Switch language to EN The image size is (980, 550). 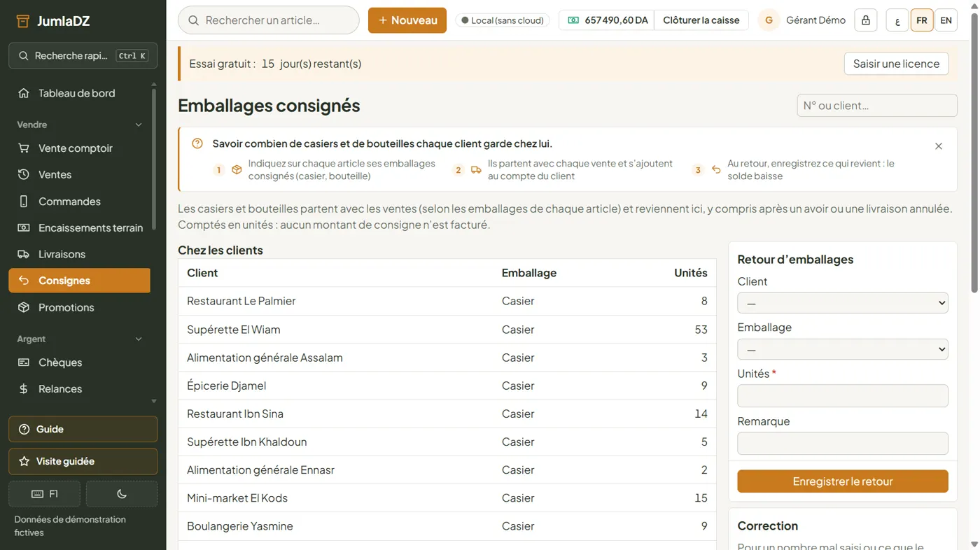[x=946, y=20]
